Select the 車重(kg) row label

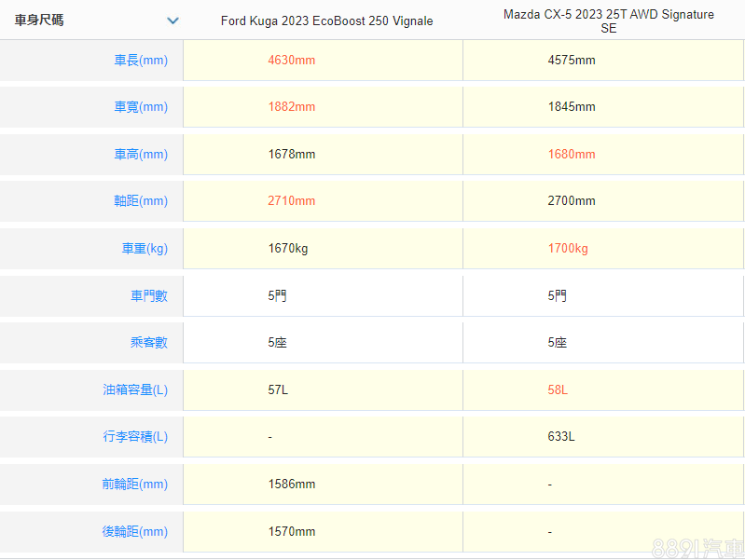(x=145, y=249)
